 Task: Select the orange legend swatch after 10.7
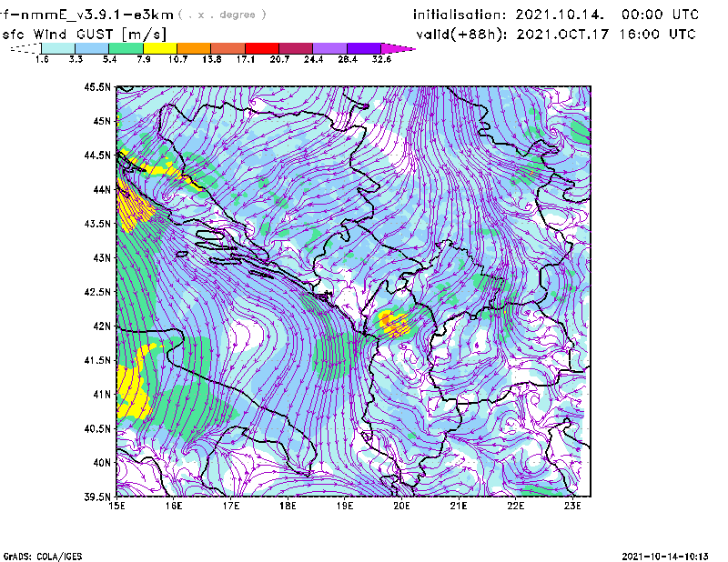coord(194,48)
